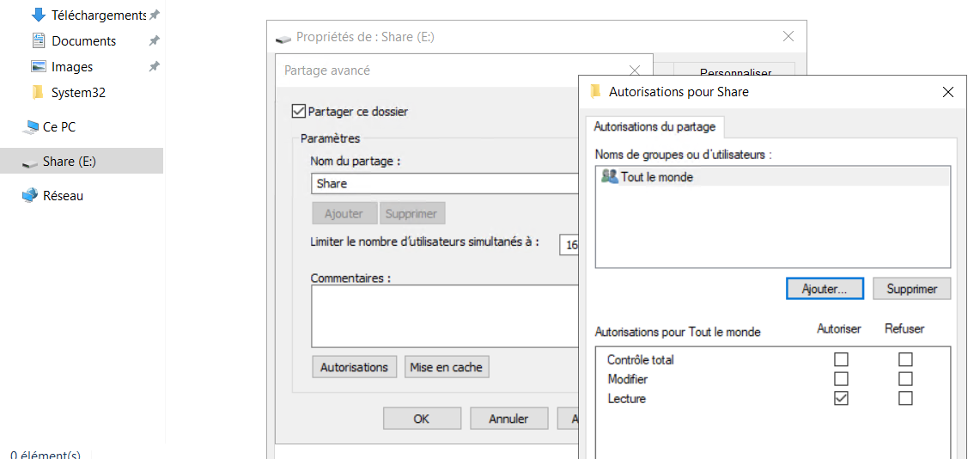
Task: Uncheck the Partager ce dossier checkbox
Action: [299, 111]
